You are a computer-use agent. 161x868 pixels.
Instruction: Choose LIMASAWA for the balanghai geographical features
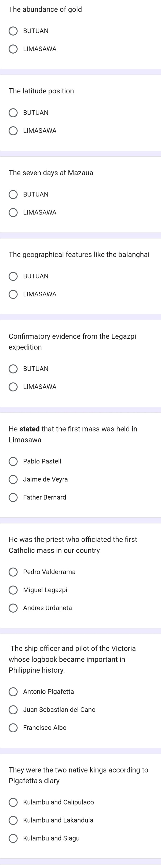13,294
